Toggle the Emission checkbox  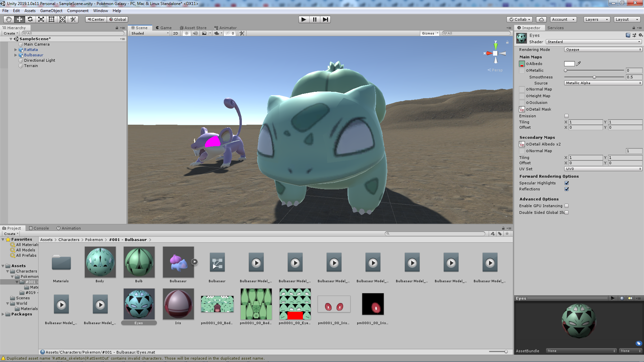pos(567,116)
